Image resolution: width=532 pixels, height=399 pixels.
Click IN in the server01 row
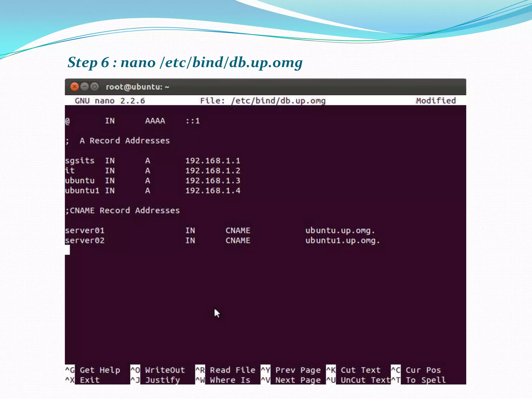[x=190, y=230]
